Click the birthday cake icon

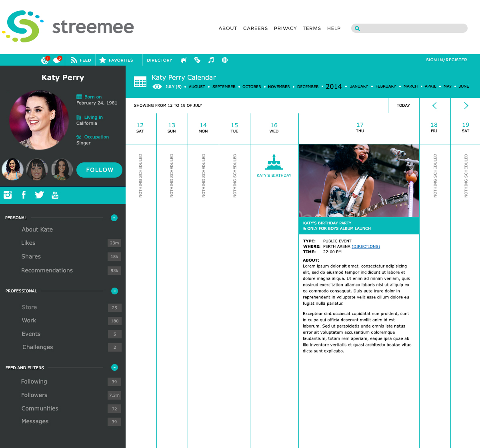tap(274, 162)
